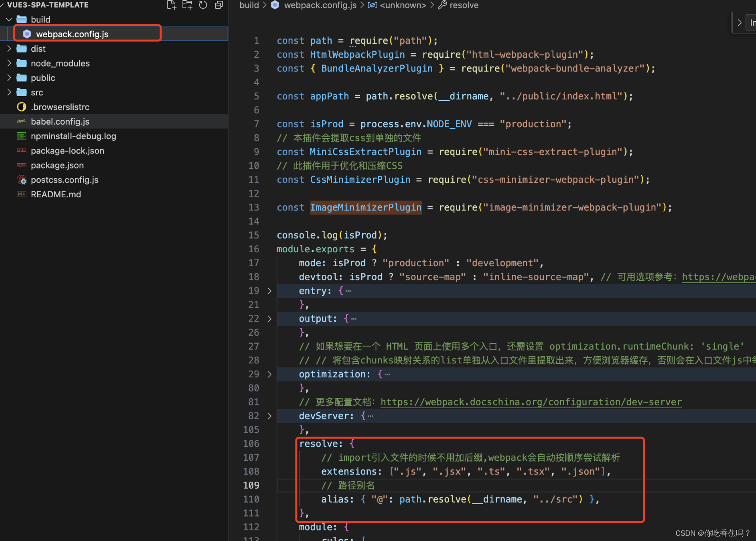The width and height of the screenshot is (756, 541).
Task: Click the wrench icon before resolve breadcrumb
Action: tap(443, 5)
